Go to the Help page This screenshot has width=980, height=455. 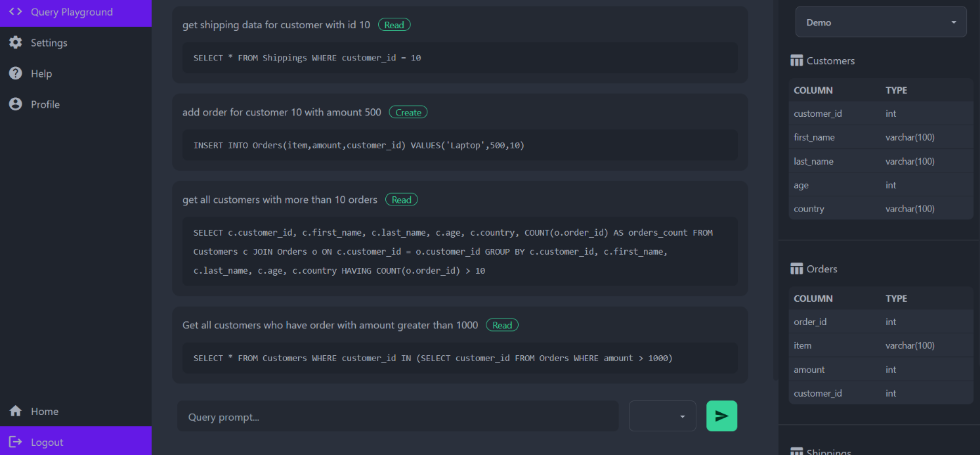pyautogui.click(x=41, y=74)
